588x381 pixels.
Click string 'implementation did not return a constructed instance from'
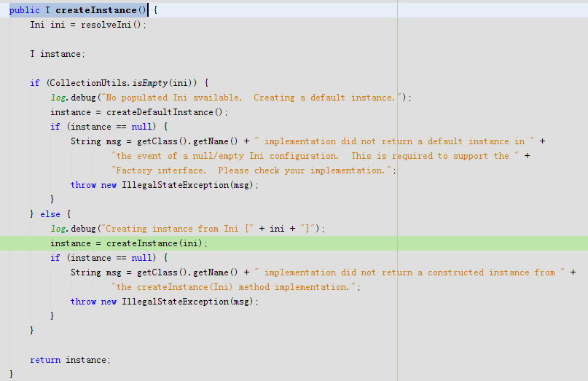tap(409, 272)
